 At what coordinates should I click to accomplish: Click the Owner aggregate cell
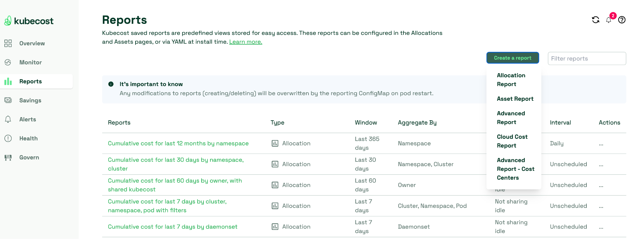pos(407,185)
